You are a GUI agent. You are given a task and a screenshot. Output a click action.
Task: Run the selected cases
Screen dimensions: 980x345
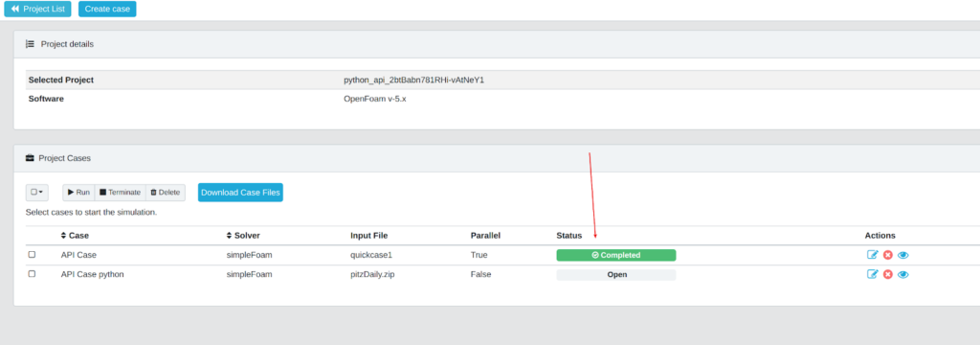coord(78,193)
